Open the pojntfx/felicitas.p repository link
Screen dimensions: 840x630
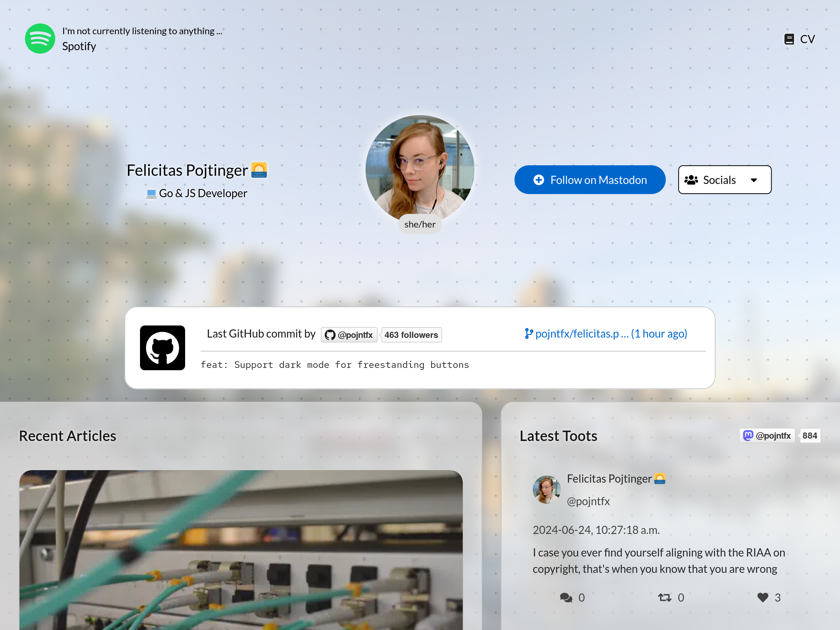(606, 333)
